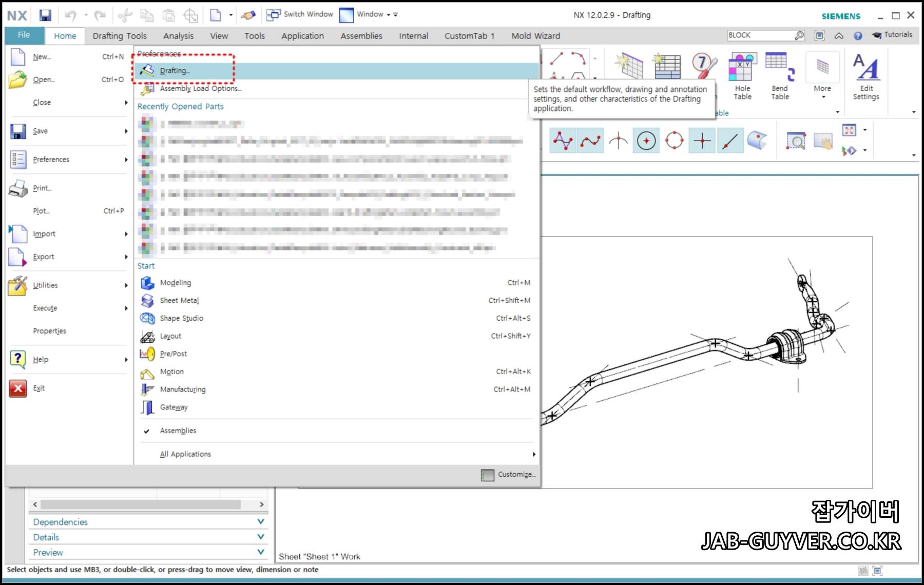Click the Switch Window button
Screen dimensions: 924x585
click(x=300, y=14)
